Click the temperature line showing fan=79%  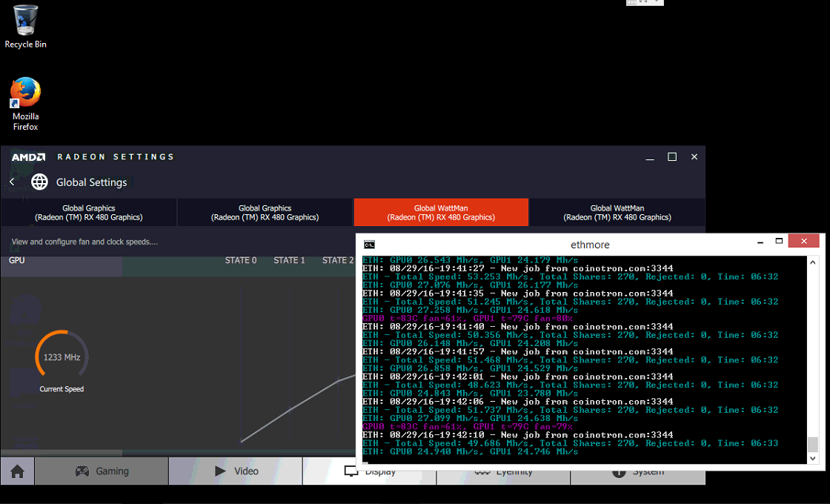tap(468, 427)
